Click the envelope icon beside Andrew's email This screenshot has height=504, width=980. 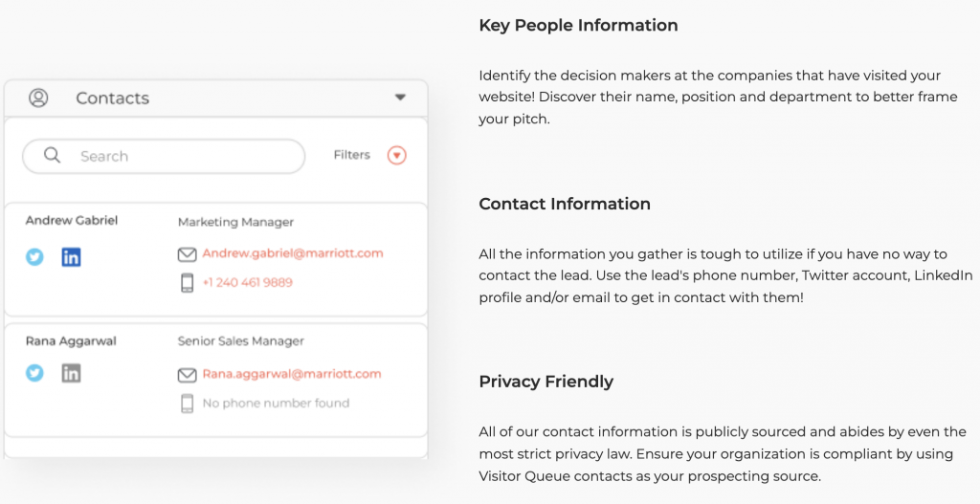[x=187, y=254]
